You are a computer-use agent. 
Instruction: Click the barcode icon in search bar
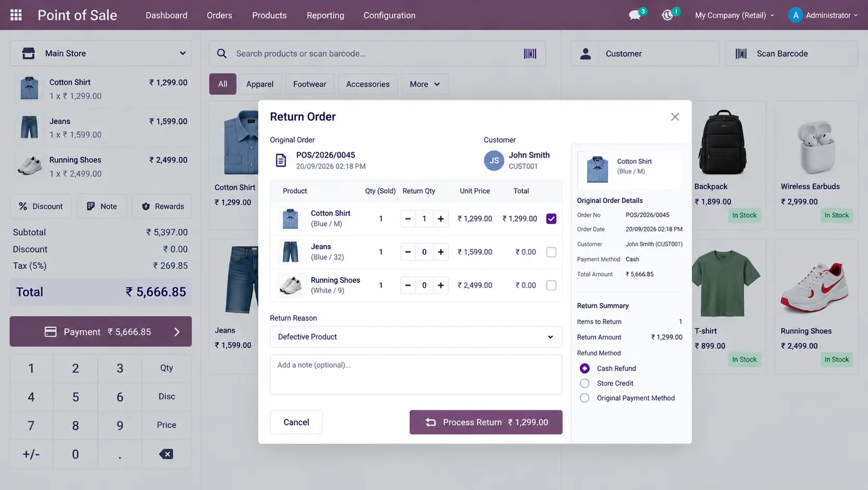530,54
